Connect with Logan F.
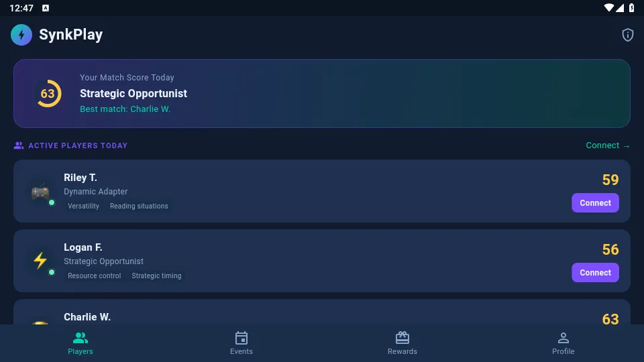This screenshot has height=362, width=644. click(595, 273)
